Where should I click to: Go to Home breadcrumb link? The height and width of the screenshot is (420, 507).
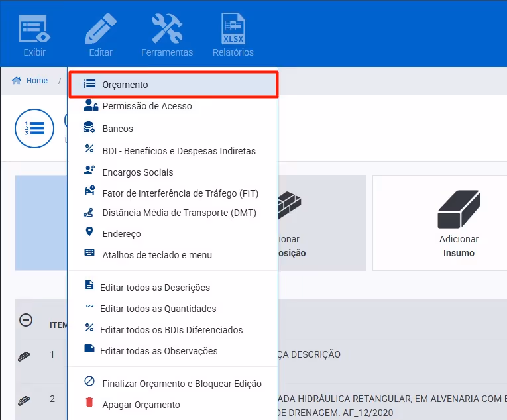[37, 81]
